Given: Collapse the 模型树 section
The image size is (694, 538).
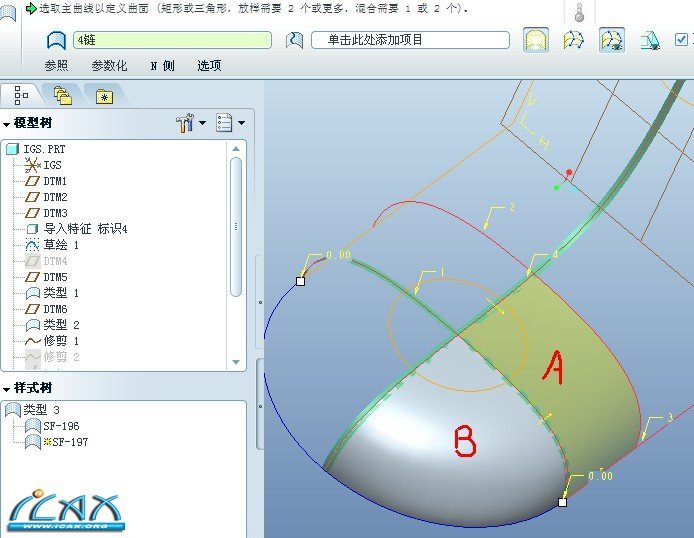Looking at the screenshot, I should (7, 124).
